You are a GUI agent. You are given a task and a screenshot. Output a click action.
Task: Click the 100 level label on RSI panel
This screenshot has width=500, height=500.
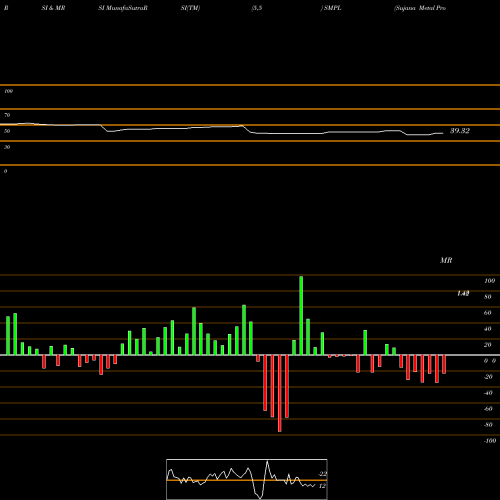[x=8, y=91]
